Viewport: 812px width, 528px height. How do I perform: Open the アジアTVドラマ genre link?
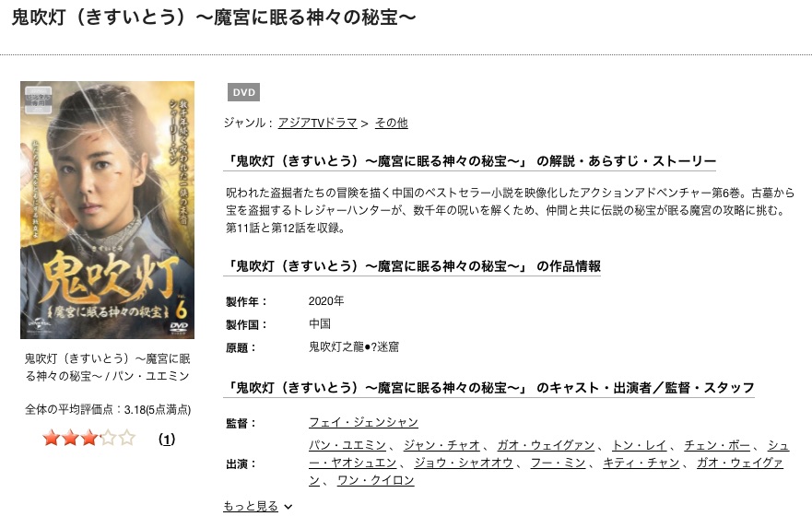pos(317,123)
